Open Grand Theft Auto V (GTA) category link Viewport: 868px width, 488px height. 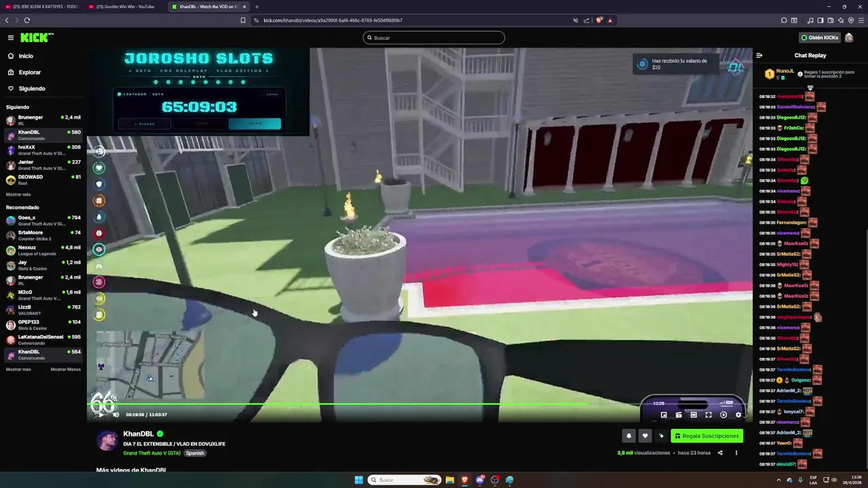coord(152,453)
